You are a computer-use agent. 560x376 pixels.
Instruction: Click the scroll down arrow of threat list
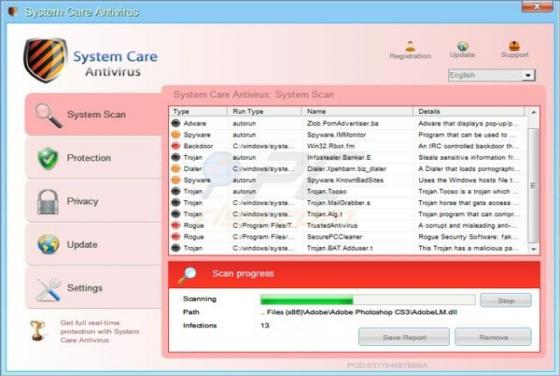click(x=533, y=249)
